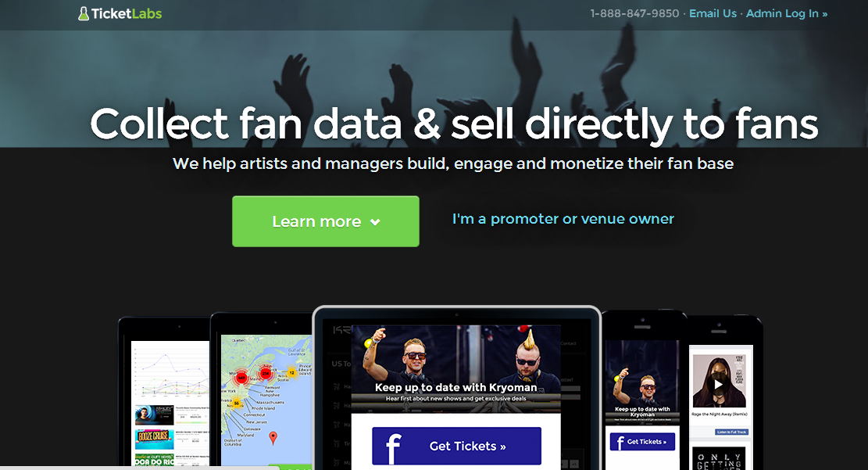
Task: Click the yellow cluster marker near New Jersey
Action: (x=237, y=403)
